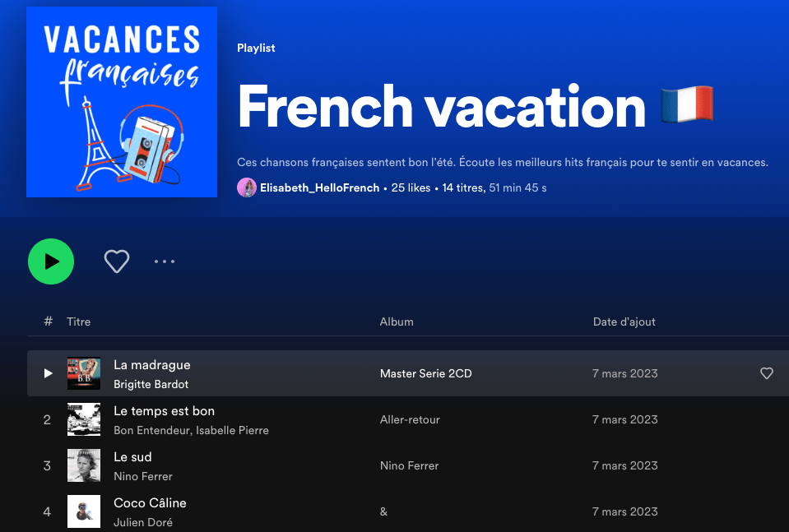Open Master Serie 2CD album
The image size is (789, 532).
click(425, 373)
